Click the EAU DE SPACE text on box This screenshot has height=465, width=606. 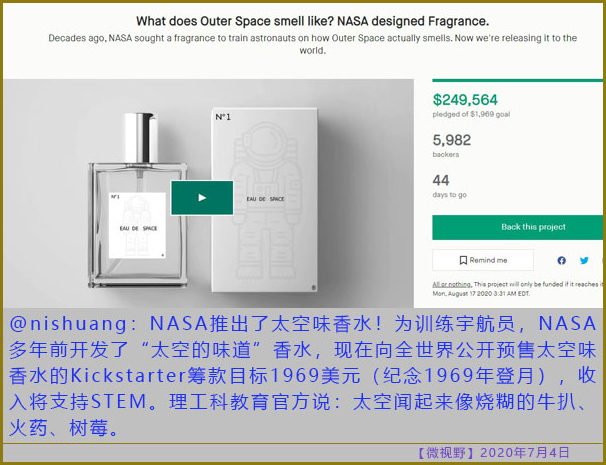[266, 199]
